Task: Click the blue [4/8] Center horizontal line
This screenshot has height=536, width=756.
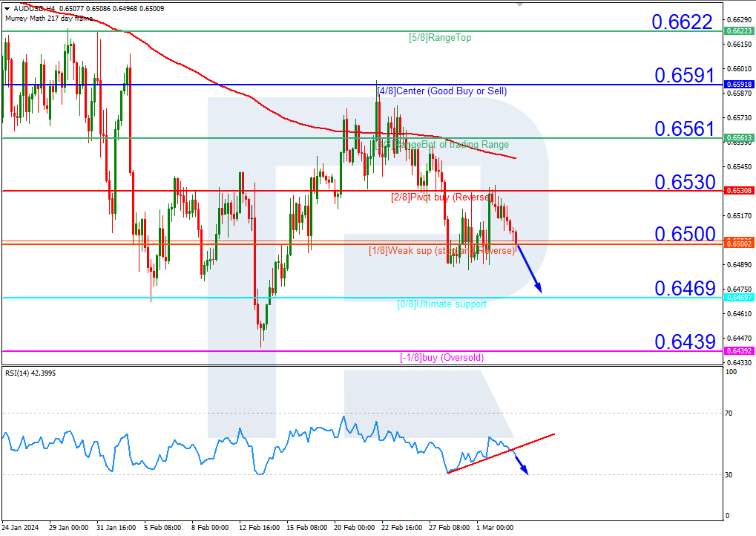Action: [x=223, y=86]
